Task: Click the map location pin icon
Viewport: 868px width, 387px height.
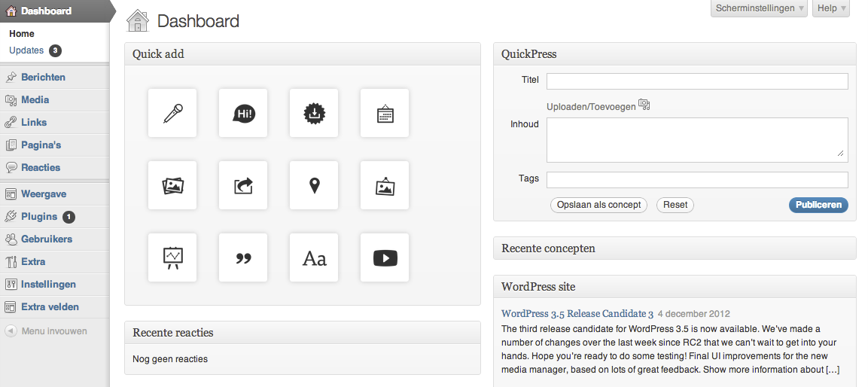Action: tap(314, 185)
